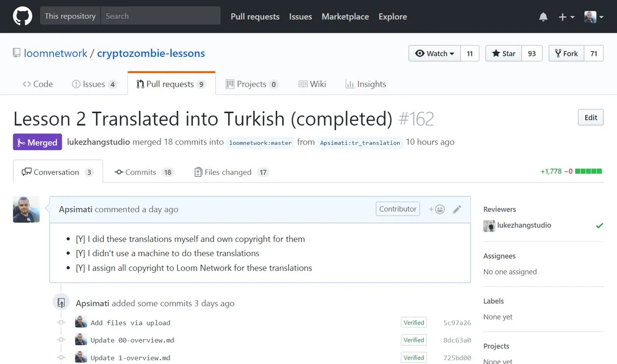617x364 pixels.
Task: Star the repository
Action: pyautogui.click(x=503, y=53)
